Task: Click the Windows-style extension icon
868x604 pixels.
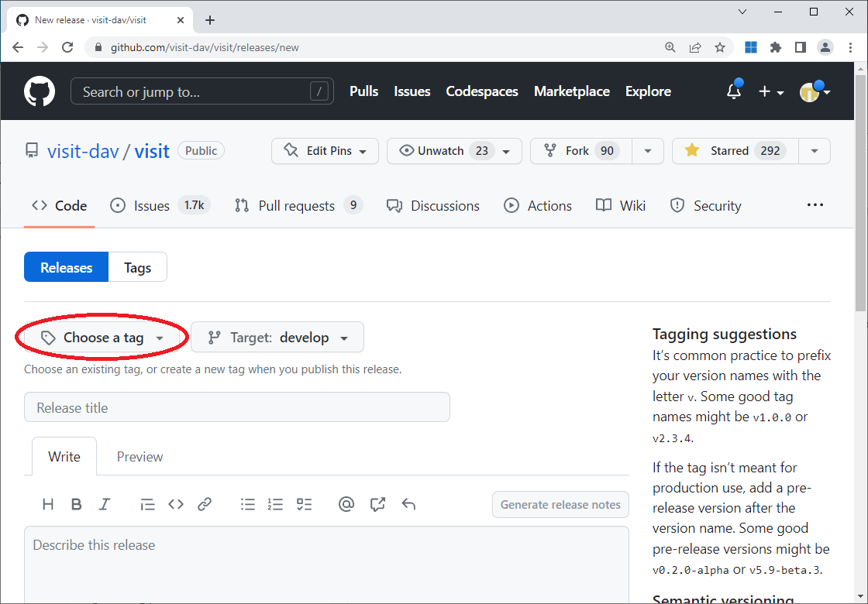Action: [x=751, y=47]
